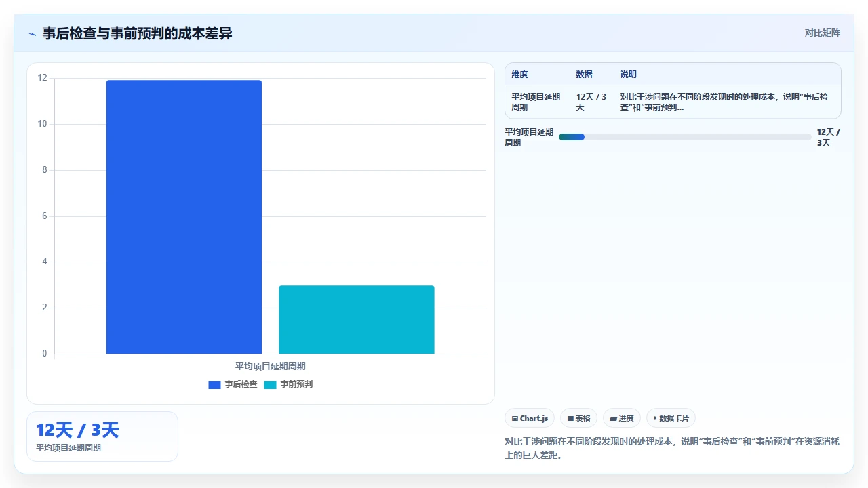Click the x-axis label 平均项目延期周期
The width and height of the screenshot is (868, 488).
(x=271, y=366)
